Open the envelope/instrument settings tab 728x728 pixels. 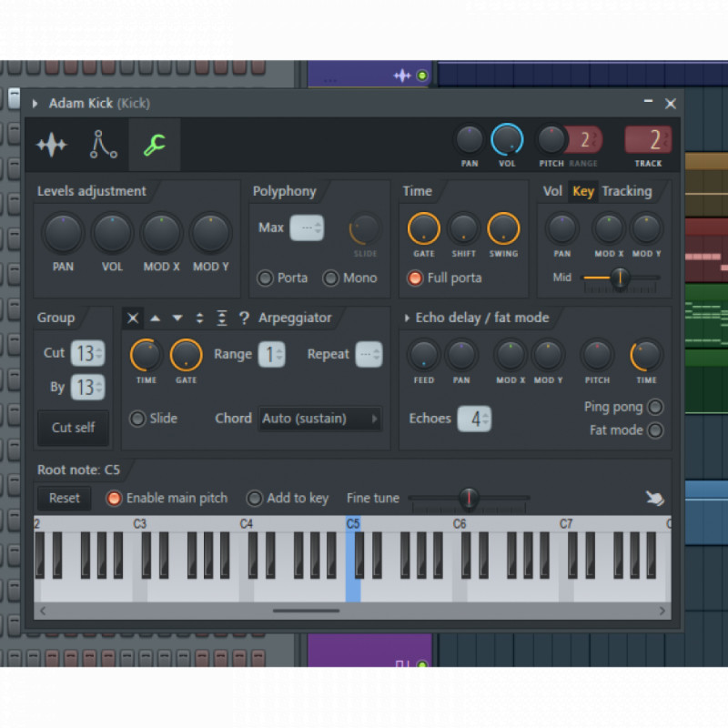pos(103,145)
